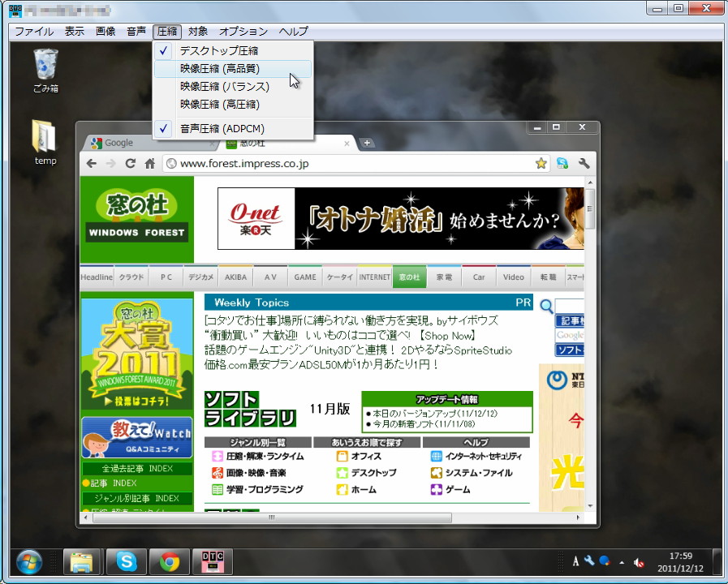Close the open 圧縮 menu

point(167,32)
